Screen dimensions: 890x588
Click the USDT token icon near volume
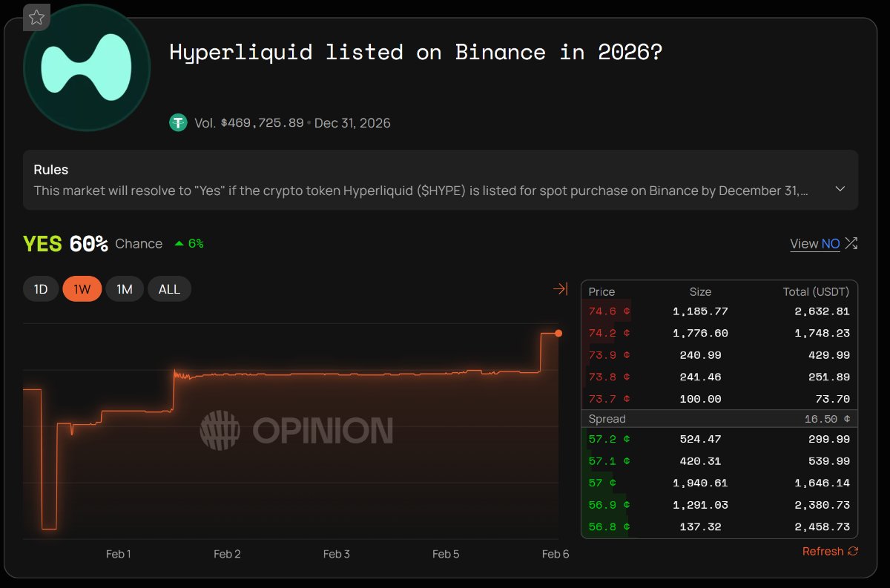[x=178, y=122]
